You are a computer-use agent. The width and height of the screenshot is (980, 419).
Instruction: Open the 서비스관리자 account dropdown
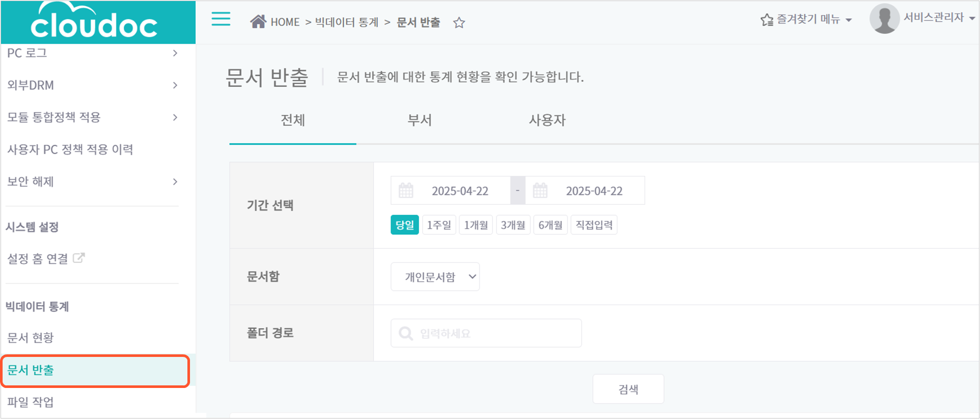click(x=939, y=18)
